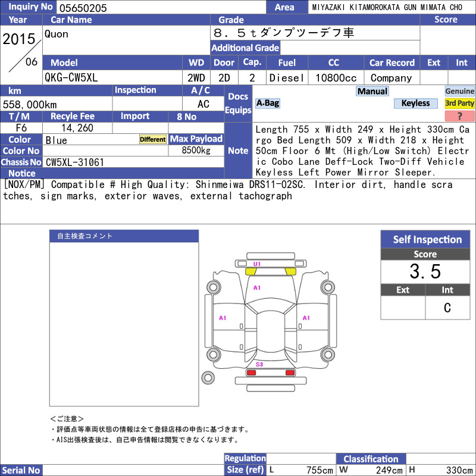Click the 3.5 inspection score

425,271
